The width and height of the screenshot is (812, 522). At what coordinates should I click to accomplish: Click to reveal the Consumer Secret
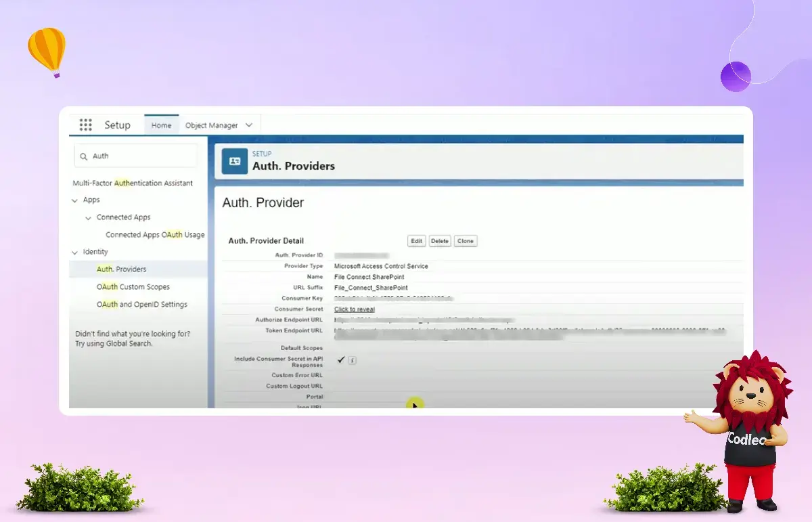pos(355,309)
